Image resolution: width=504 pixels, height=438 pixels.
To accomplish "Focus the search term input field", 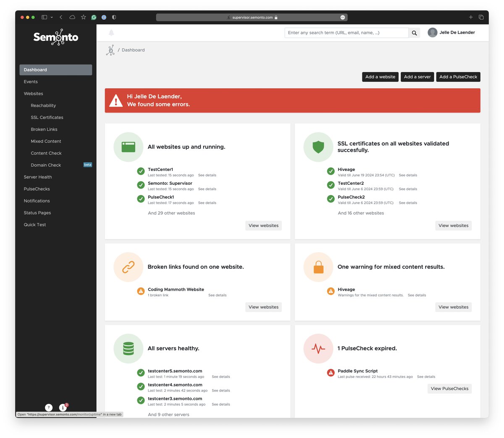I will (x=346, y=33).
